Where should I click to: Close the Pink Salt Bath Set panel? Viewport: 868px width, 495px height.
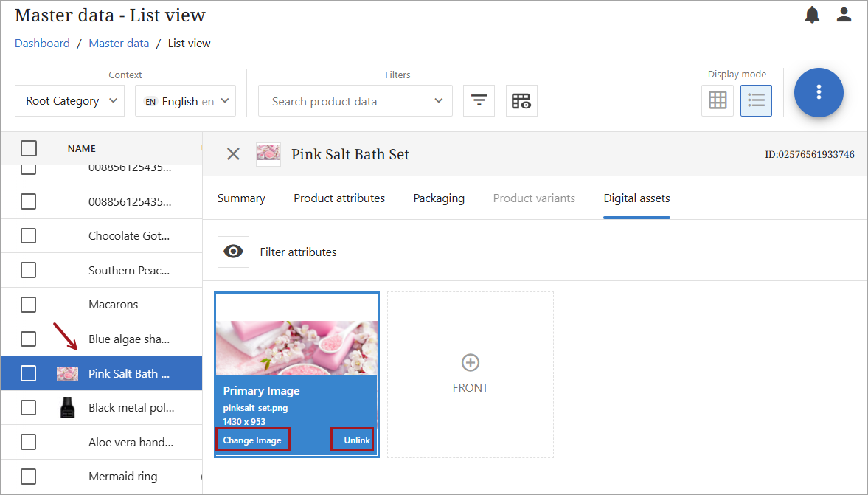[x=233, y=153]
